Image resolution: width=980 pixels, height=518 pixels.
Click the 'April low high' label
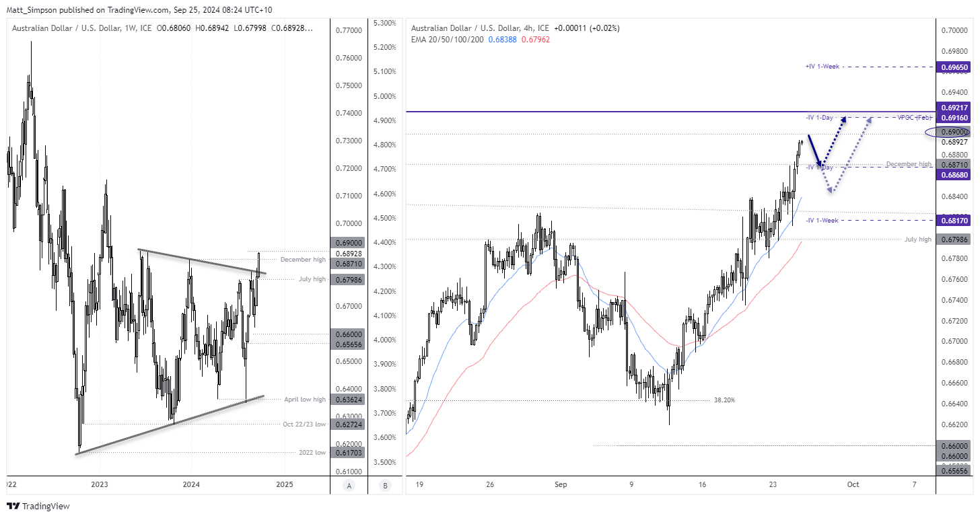[x=305, y=399]
